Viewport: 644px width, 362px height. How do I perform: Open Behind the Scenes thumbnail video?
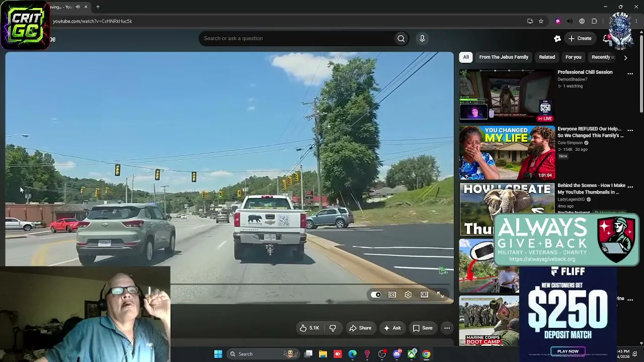coord(507,209)
